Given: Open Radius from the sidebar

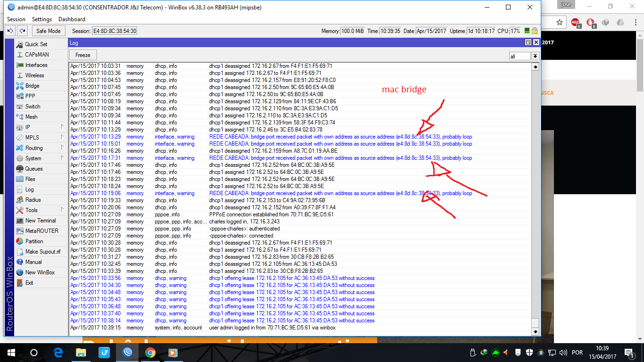Looking at the screenshot, I should point(33,200).
